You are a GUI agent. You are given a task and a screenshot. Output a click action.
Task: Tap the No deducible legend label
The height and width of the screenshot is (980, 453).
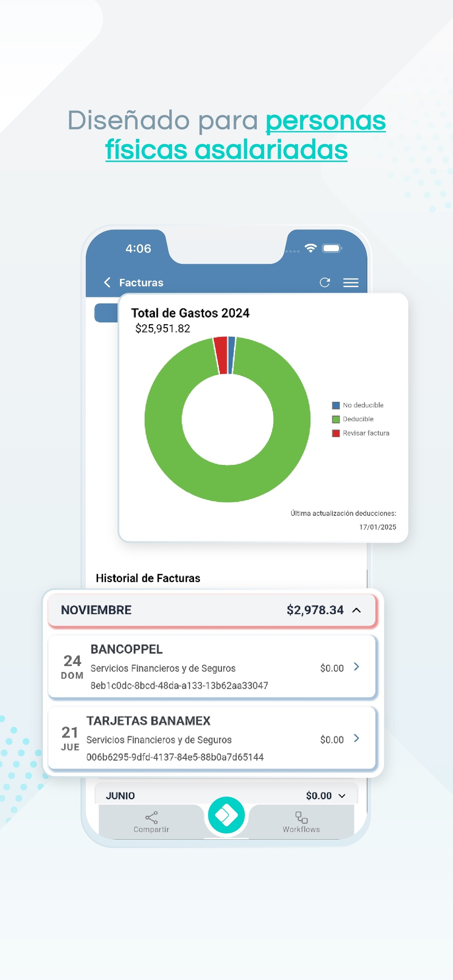pos(363,405)
